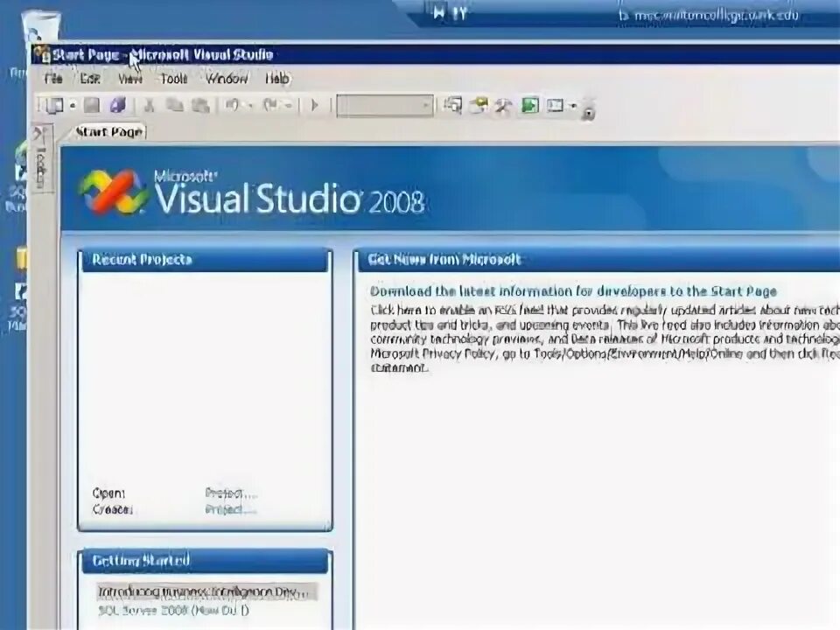Open the Properties Window toolbar icon
Image resolution: width=840 pixels, height=630 pixels.
[x=479, y=105]
